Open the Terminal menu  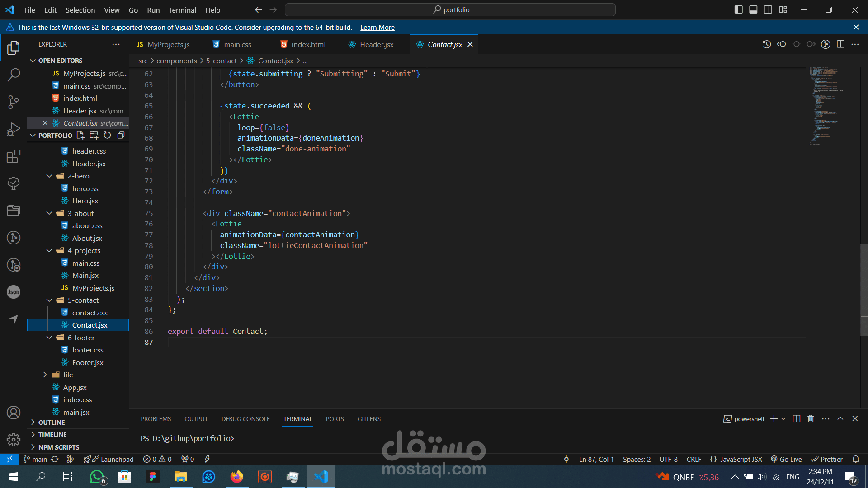coord(182,10)
